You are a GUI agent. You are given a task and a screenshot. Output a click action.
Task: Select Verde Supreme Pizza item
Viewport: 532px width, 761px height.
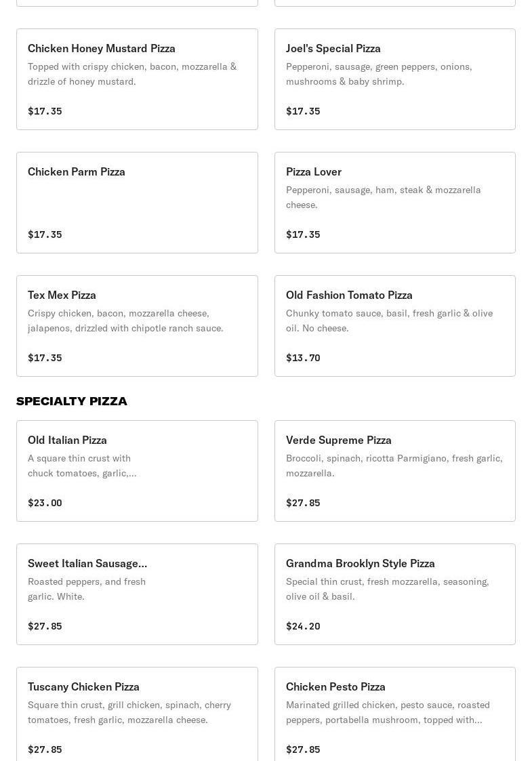[x=394, y=471]
